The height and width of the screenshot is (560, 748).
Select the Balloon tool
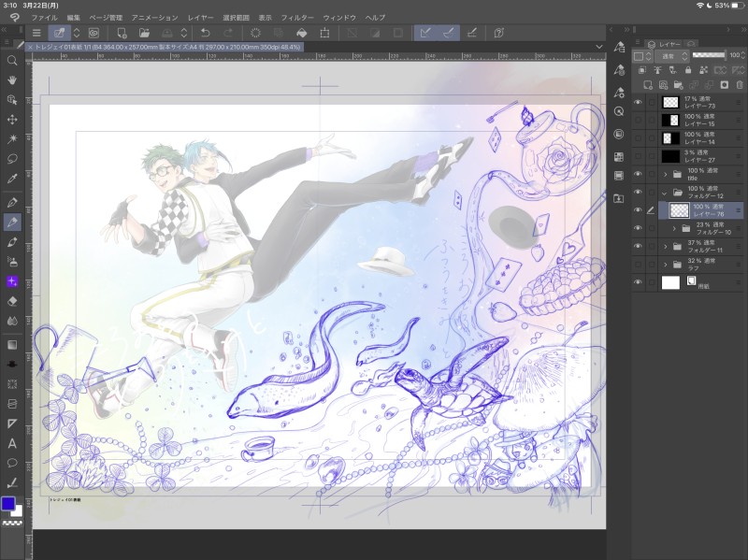[x=12, y=463]
